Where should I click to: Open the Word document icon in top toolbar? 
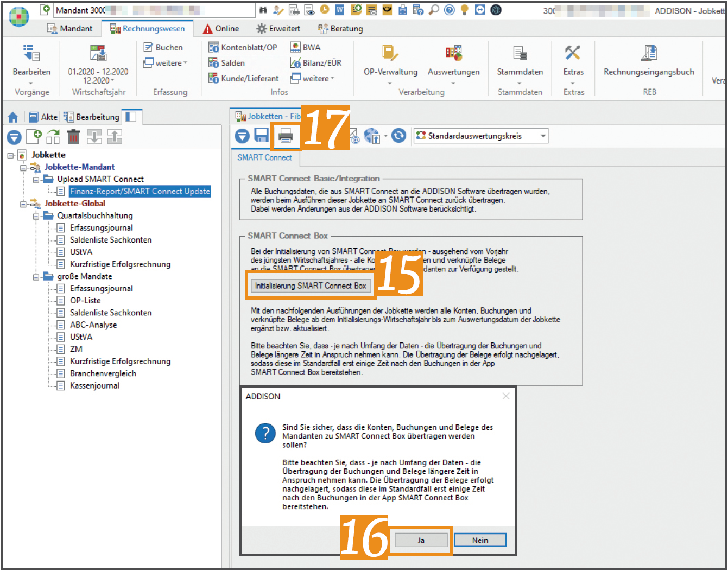(x=340, y=10)
